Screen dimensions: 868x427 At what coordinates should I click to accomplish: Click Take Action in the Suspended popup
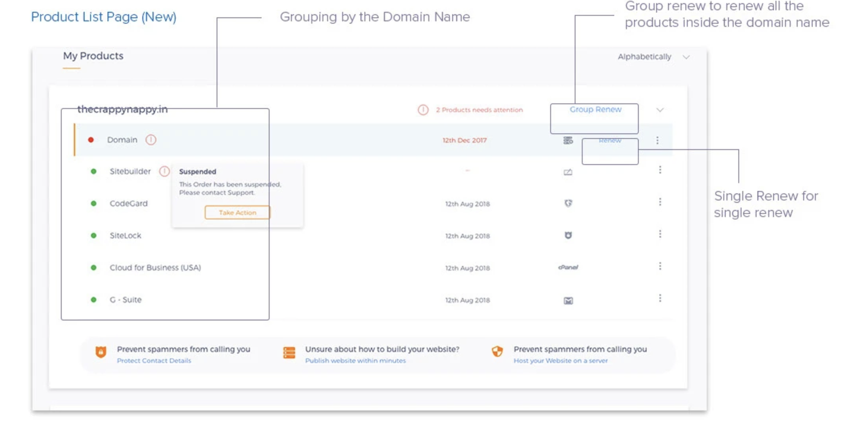(237, 212)
